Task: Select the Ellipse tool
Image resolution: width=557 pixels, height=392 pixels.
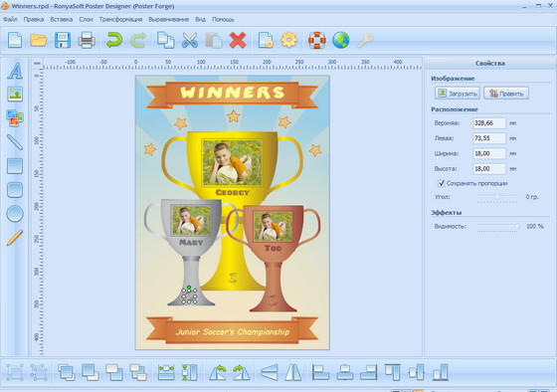Action: point(15,214)
